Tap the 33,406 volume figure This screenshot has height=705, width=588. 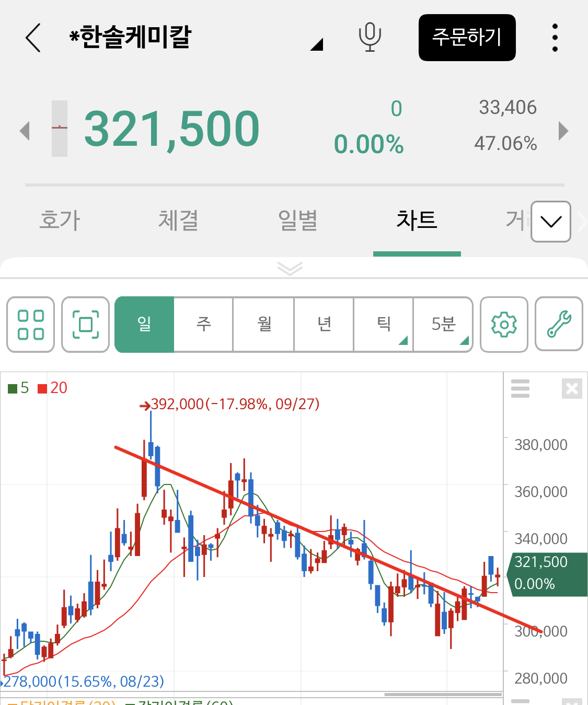click(508, 108)
